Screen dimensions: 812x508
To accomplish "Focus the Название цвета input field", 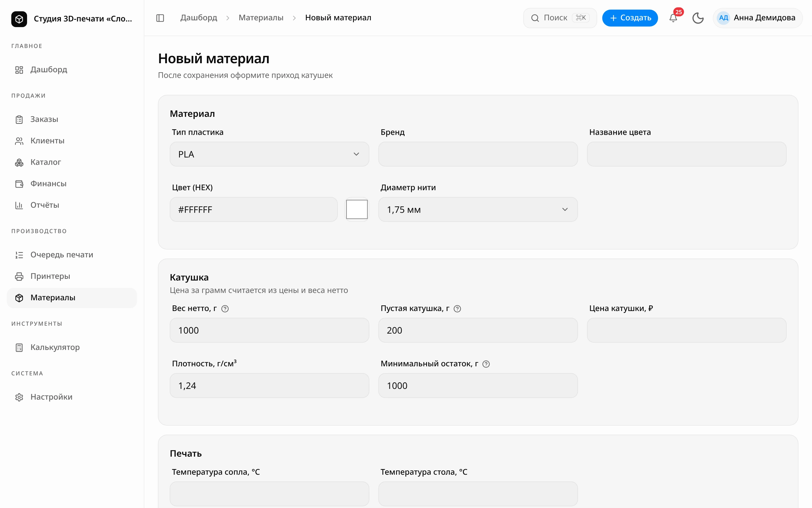I will (x=687, y=154).
